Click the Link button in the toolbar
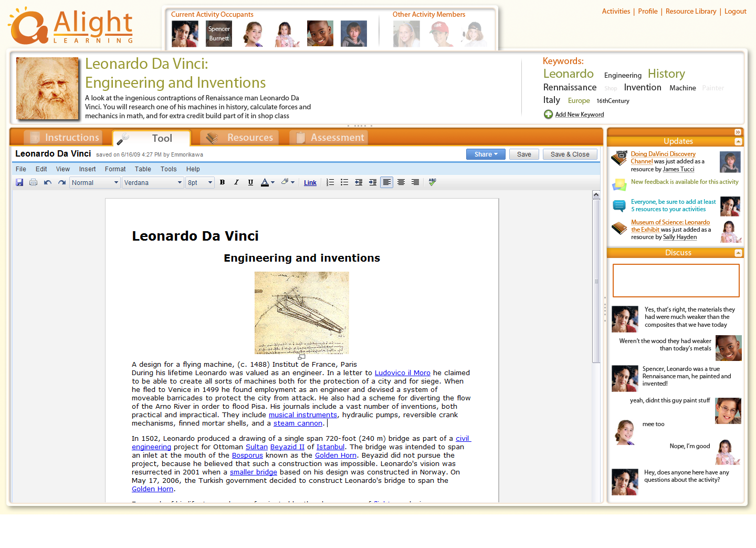The image size is (756, 548). (310, 183)
